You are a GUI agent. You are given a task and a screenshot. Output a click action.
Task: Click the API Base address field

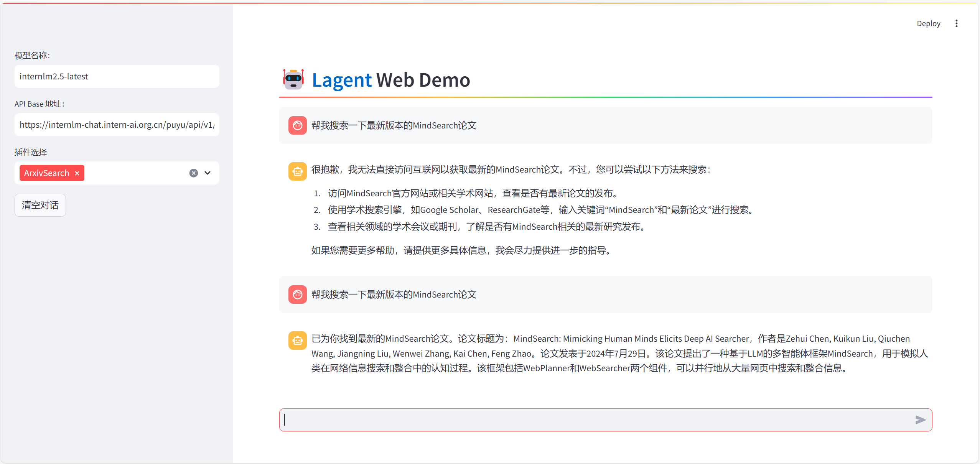[117, 125]
